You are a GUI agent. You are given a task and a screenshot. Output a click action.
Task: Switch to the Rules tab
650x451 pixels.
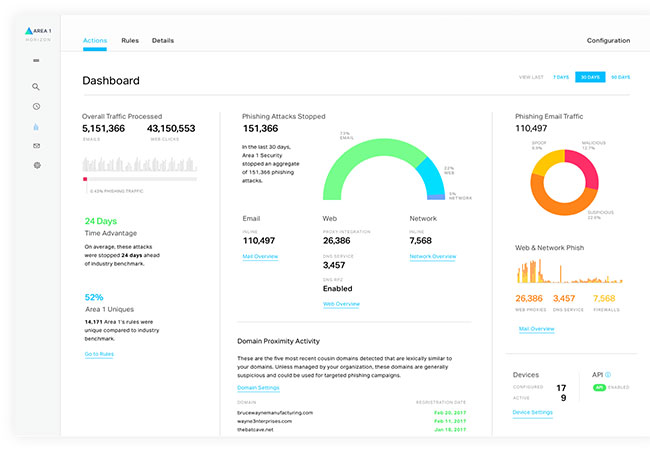(x=130, y=41)
